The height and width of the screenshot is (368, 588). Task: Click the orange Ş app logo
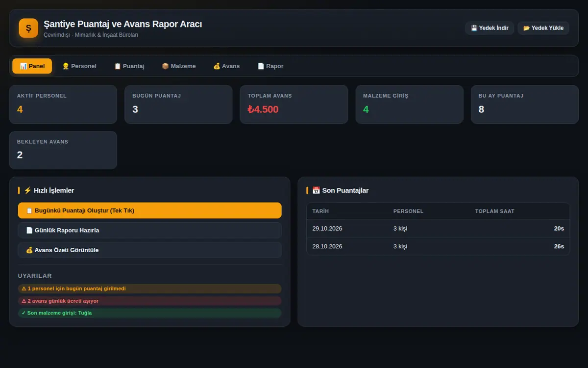tap(28, 28)
